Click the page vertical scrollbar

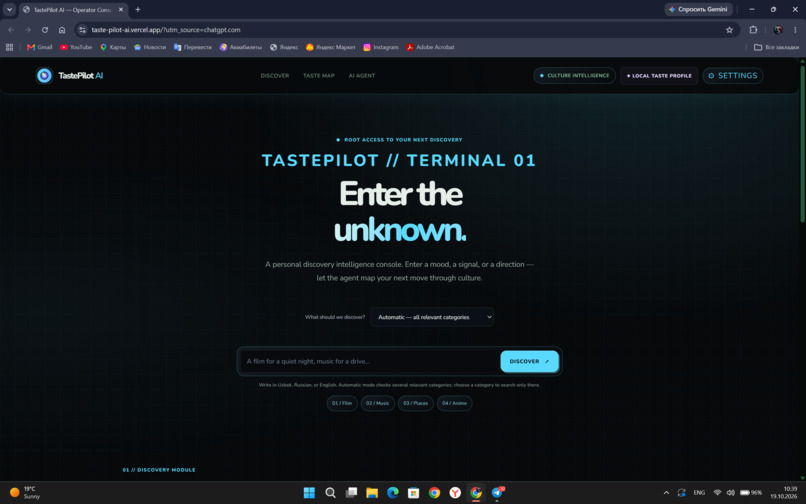coord(802,144)
